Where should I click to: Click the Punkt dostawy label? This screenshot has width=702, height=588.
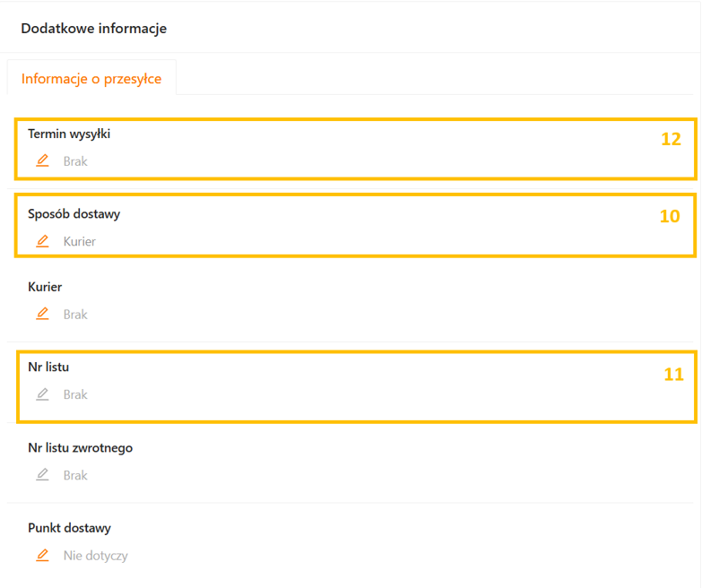point(70,528)
